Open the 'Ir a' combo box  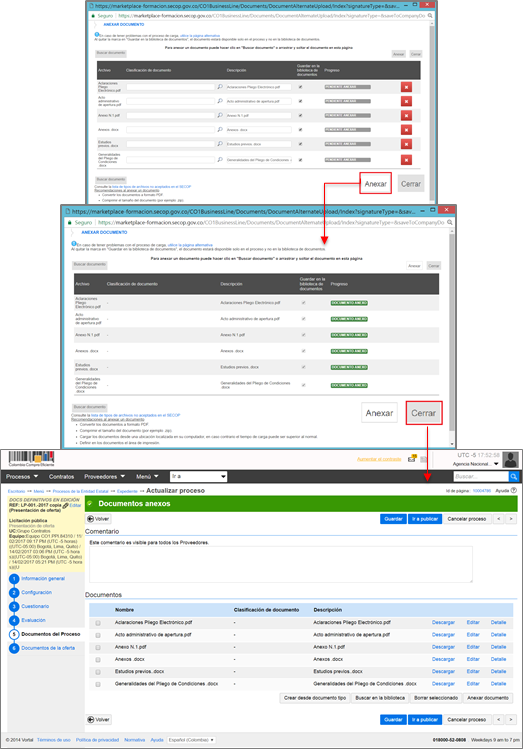(199, 476)
